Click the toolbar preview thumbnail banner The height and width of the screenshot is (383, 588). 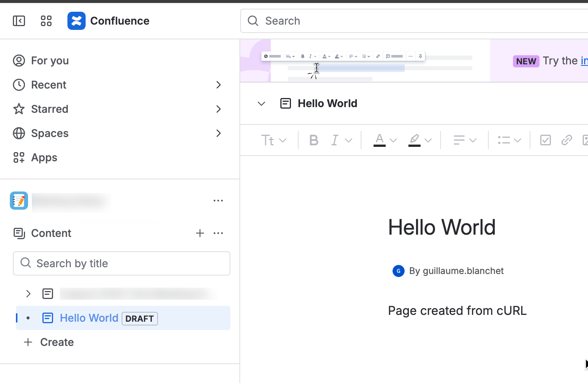point(365,61)
